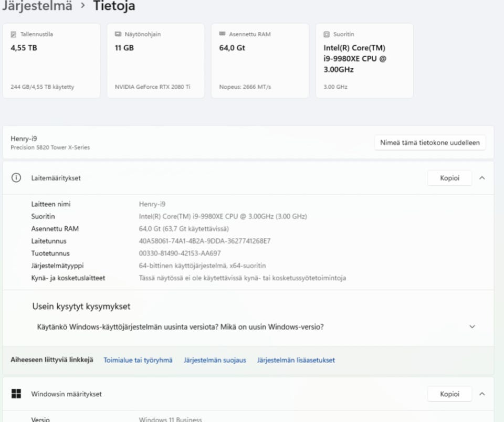The height and width of the screenshot is (422, 504).
Task: Click the Henry-i9 computer name above model
Action: [24, 139]
